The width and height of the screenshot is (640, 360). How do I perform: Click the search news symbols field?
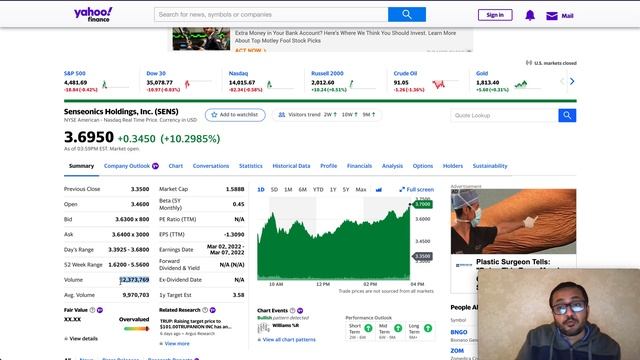click(x=271, y=14)
